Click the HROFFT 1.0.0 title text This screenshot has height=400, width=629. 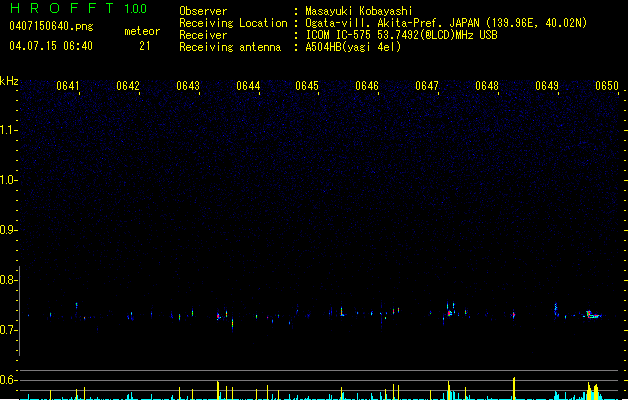click(x=78, y=8)
